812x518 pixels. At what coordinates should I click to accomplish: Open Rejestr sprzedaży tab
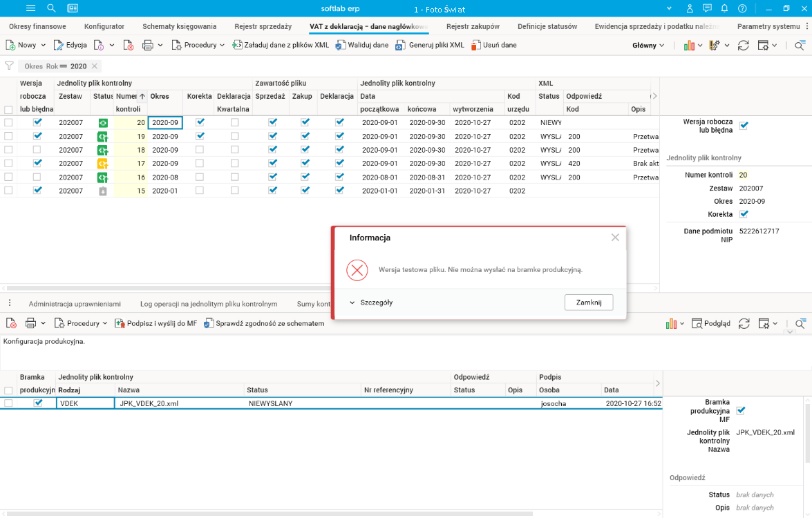(x=263, y=26)
